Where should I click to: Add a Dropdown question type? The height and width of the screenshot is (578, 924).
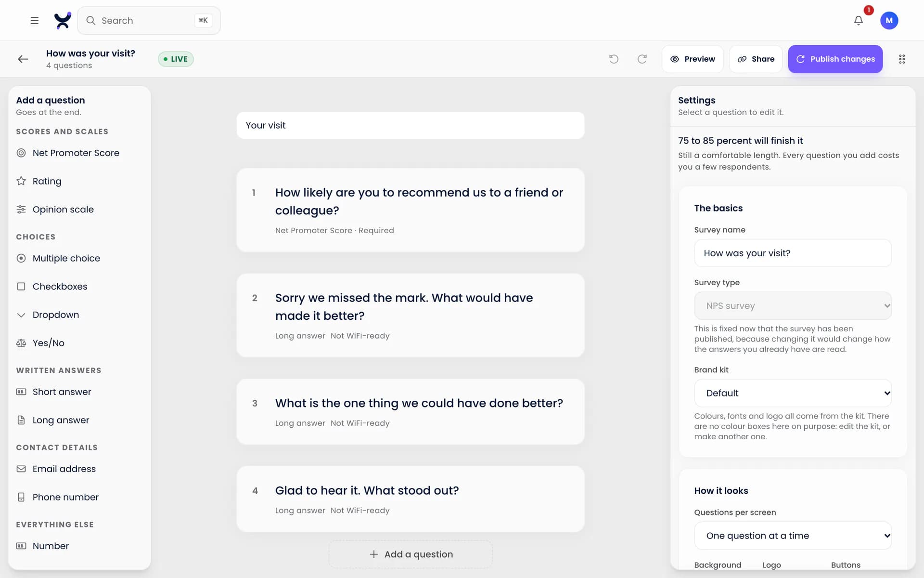pyautogui.click(x=79, y=315)
